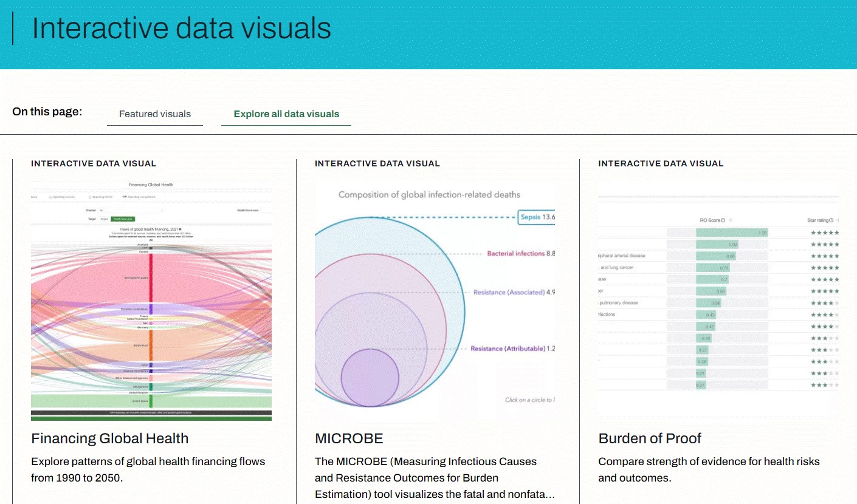The image size is (857, 504).
Task: Click info dot after 'Flows of global health financing, 2021'
Action: (x=180, y=229)
